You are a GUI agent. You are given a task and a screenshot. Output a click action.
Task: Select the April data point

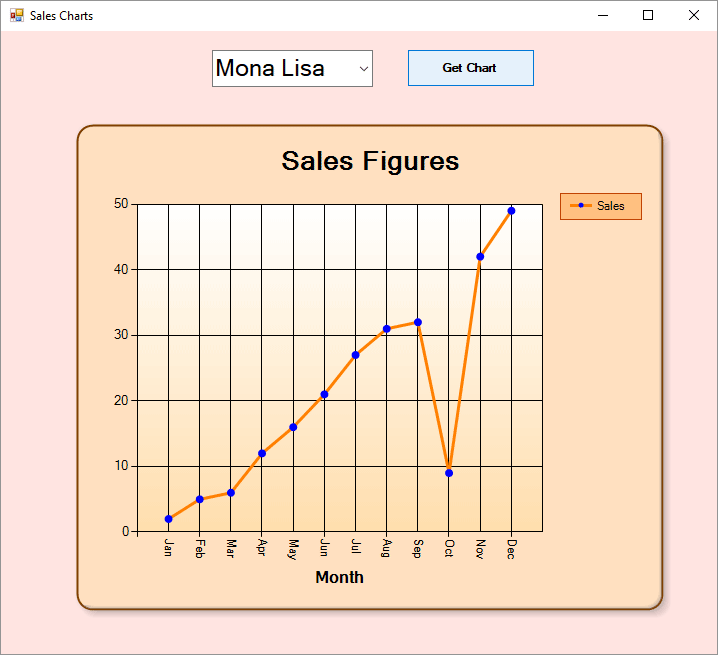262,453
